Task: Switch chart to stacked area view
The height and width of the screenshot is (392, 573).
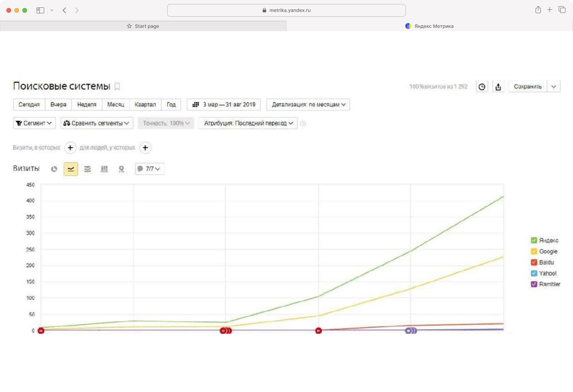Action: coord(88,169)
